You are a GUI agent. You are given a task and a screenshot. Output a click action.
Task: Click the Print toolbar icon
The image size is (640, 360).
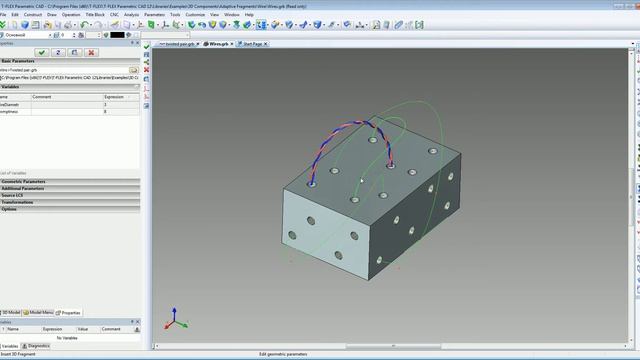coord(68,25)
